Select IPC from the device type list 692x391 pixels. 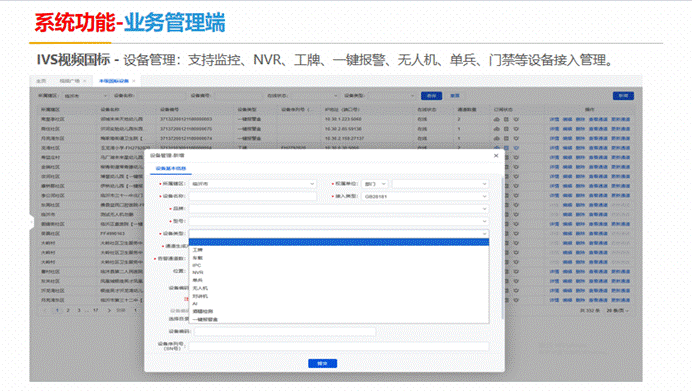(338, 265)
